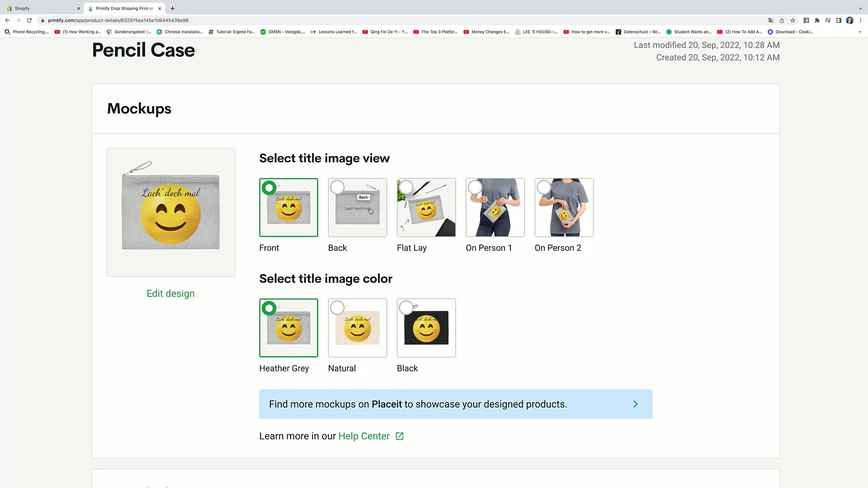Image resolution: width=868 pixels, height=488 pixels.
Task: Open the GMSN - Vologda bookmark
Action: (283, 32)
